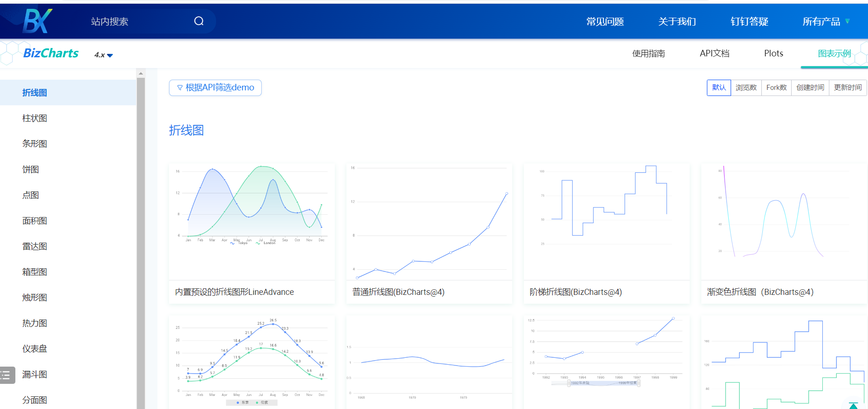
Task: Click the back-to-top arrow icon
Action: pyautogui.click(x=853, y=405)
